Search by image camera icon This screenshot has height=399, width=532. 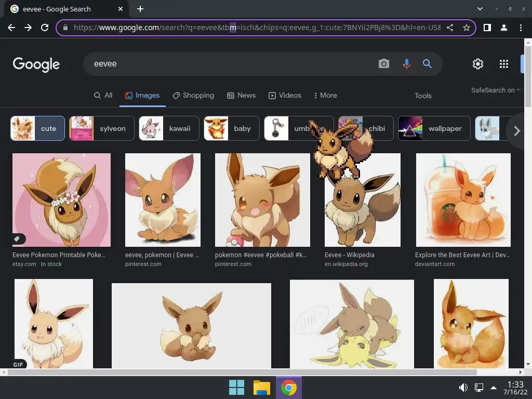(384, 63)
